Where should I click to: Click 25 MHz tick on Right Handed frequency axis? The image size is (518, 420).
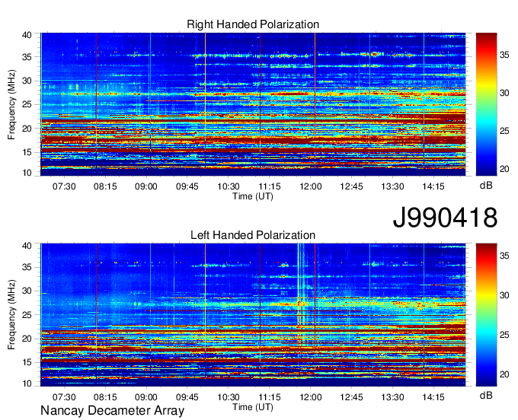[27, 104]
